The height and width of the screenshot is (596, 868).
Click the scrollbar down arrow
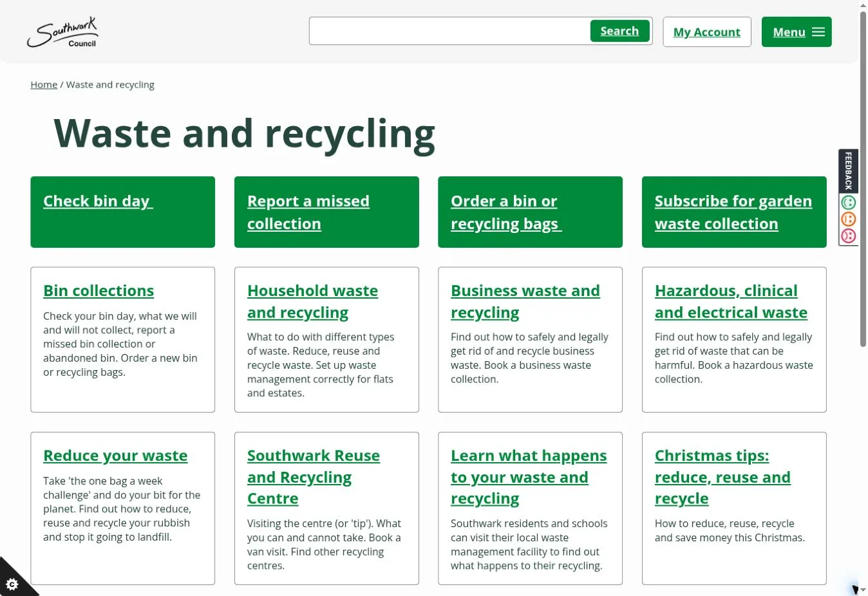[x=863, y=590]
